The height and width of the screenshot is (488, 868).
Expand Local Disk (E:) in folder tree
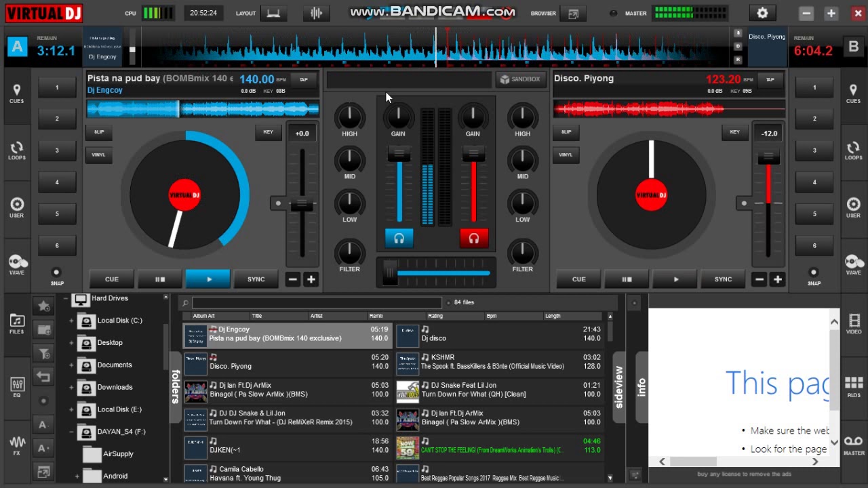point(71,409)
